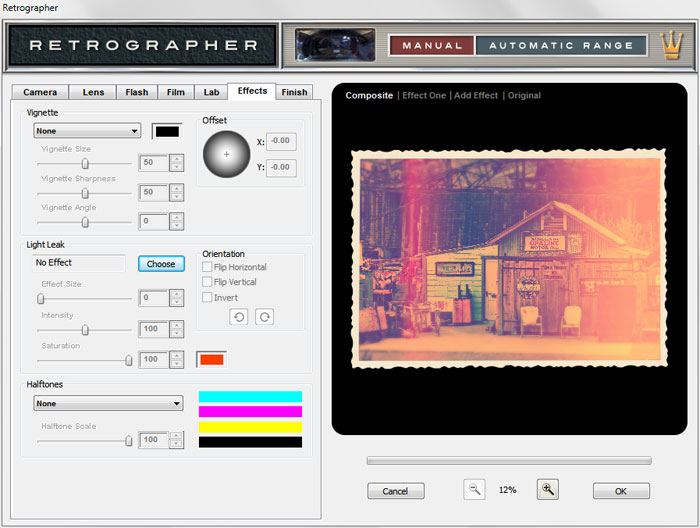The height and width of the screenshot is (528, 700).
Task: Increase Effect Size spinner value
Action: click(x=177, y=294)
